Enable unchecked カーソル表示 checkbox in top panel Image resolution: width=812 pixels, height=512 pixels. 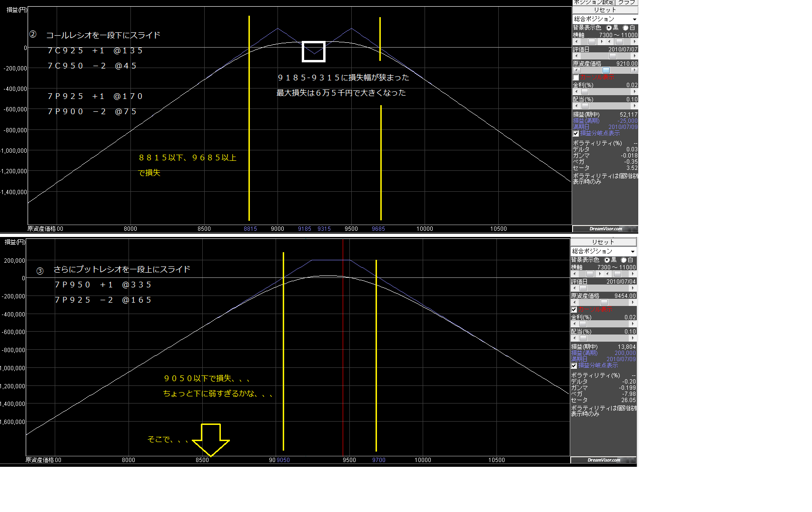[576, 78]
